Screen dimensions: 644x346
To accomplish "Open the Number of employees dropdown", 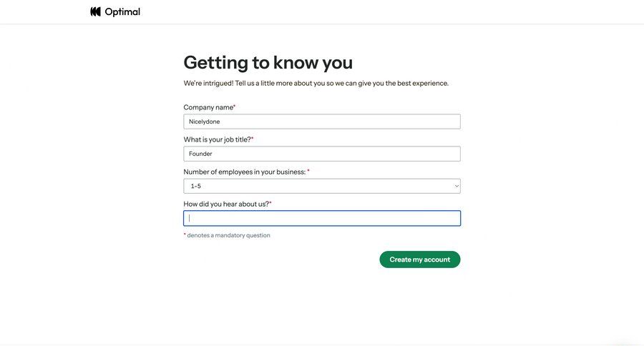I will coord(321,186).
